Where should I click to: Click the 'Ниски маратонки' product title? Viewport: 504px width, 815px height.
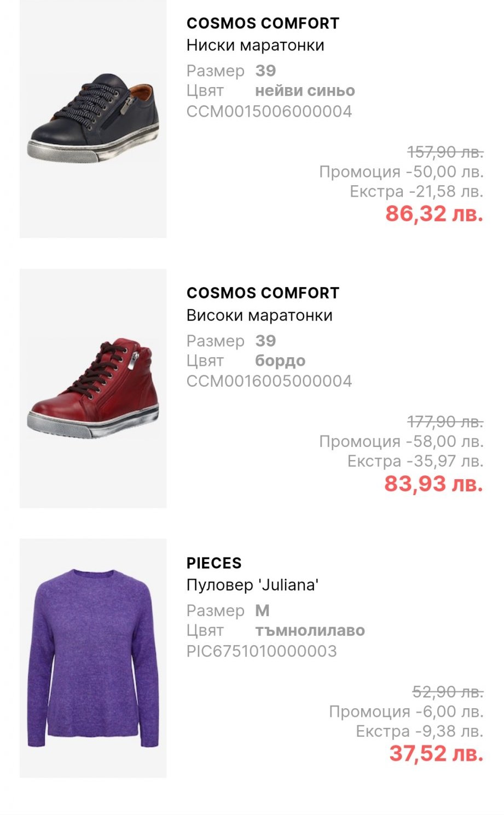255,45
